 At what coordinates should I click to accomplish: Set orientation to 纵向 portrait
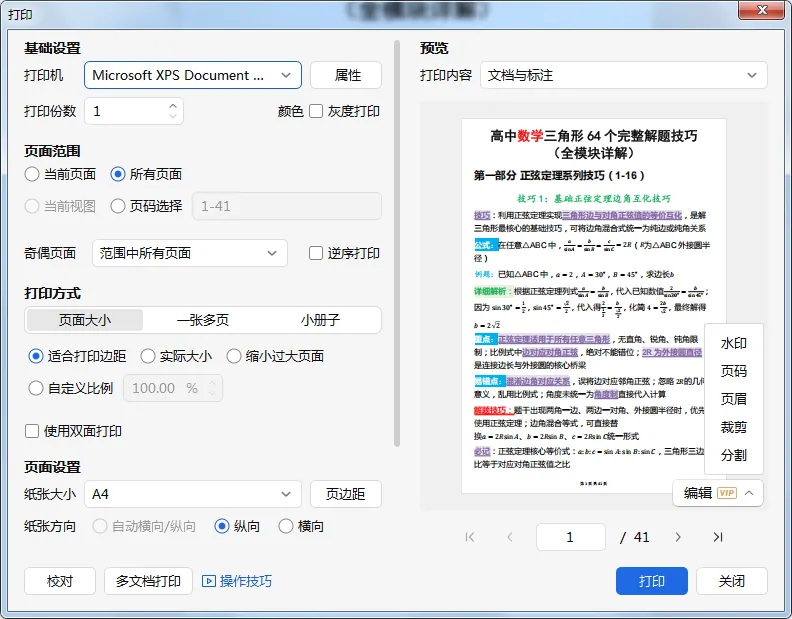[x=222, y=526]
